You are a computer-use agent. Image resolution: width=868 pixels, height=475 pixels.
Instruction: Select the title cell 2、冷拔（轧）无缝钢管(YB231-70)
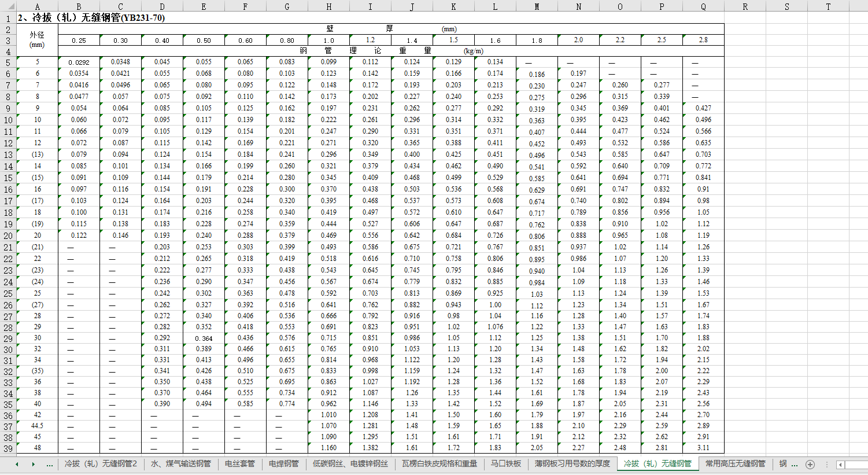(x=91, y=18)
